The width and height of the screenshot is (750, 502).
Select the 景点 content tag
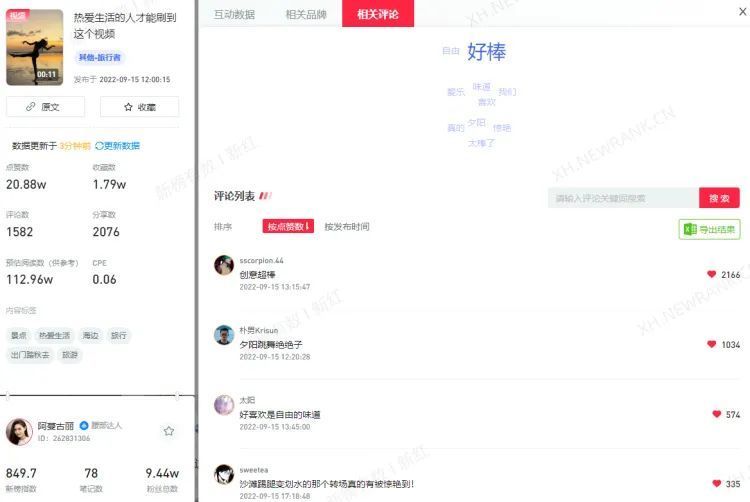click(19, 336)
